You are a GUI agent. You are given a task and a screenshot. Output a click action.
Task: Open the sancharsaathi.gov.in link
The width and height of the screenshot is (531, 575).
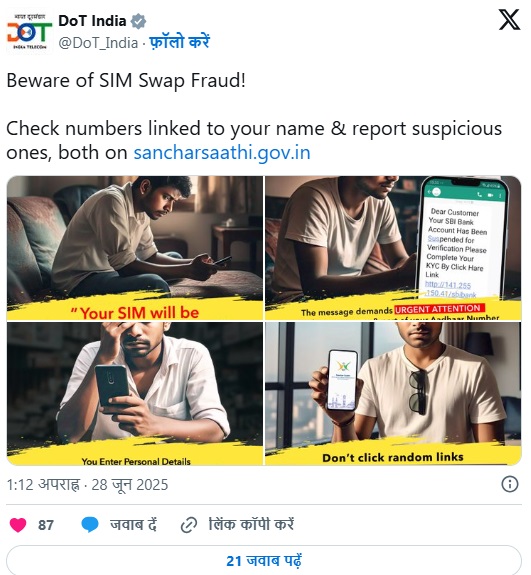[222, 153]
